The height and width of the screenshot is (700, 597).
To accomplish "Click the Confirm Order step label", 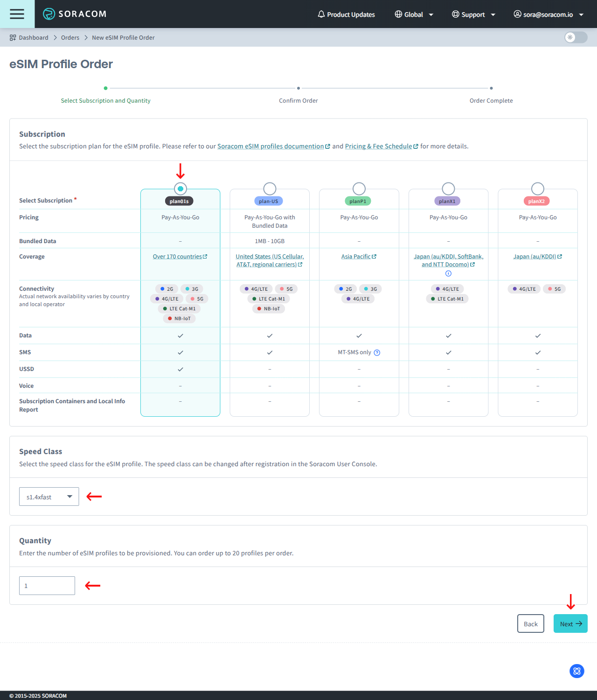I will coord(298,100).
